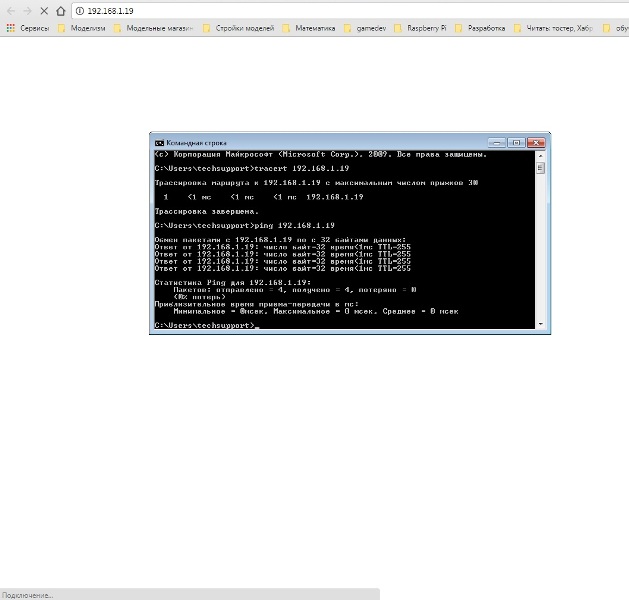Open the Читать тостер, Хабр bookmarks folder

tap(554, 28)
